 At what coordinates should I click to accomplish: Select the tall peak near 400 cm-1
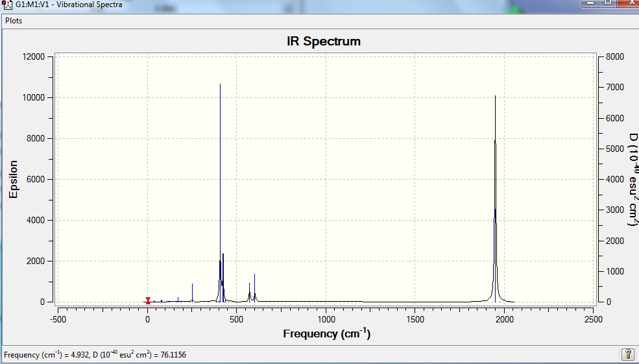pos(220,191)
